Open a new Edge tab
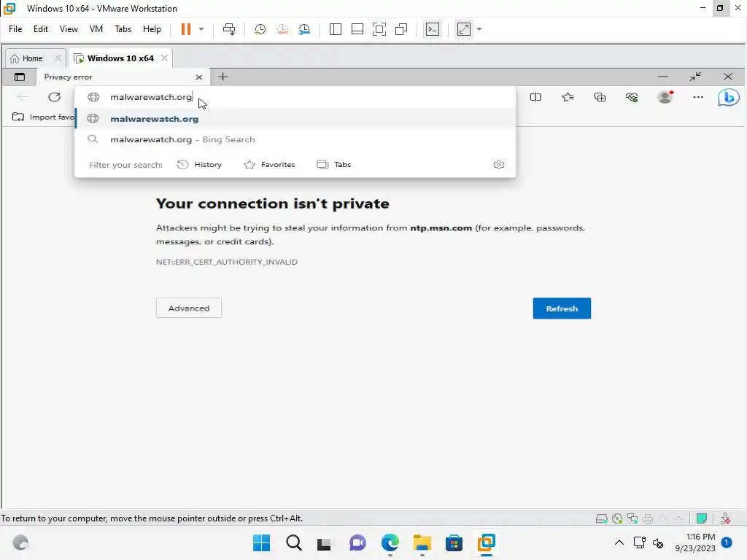 click(222, 77)
